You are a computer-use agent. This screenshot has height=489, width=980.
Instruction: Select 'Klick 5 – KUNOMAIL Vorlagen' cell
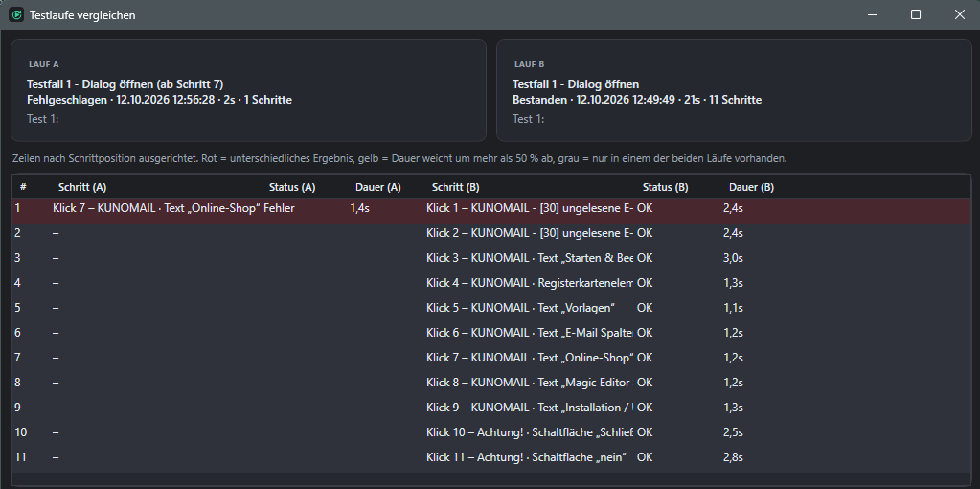[x=521, y=309]
